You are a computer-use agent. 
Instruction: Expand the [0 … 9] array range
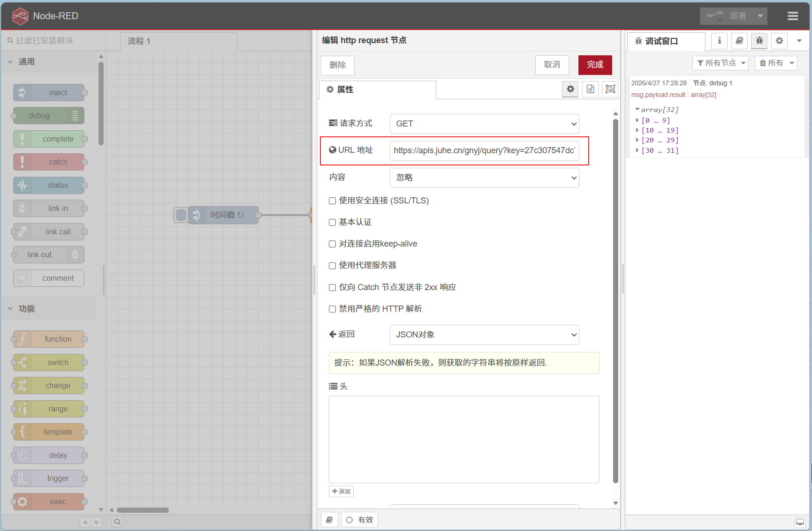(x=637, y=120)
